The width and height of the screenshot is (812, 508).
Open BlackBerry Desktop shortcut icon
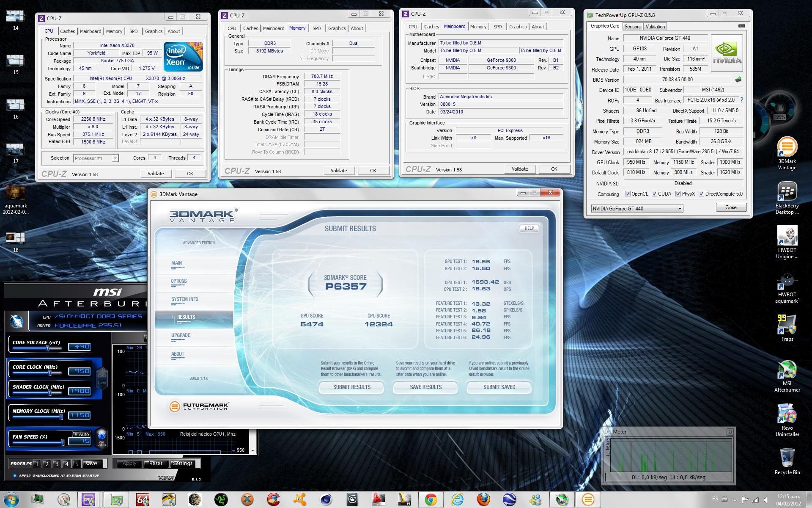787,198
